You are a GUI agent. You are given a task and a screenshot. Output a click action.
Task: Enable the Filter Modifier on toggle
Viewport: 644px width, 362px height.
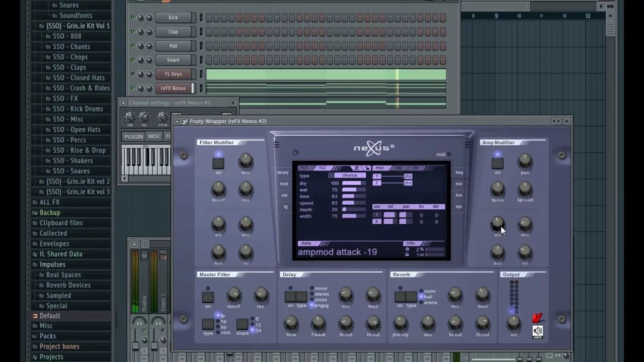(x=218, y=162)
